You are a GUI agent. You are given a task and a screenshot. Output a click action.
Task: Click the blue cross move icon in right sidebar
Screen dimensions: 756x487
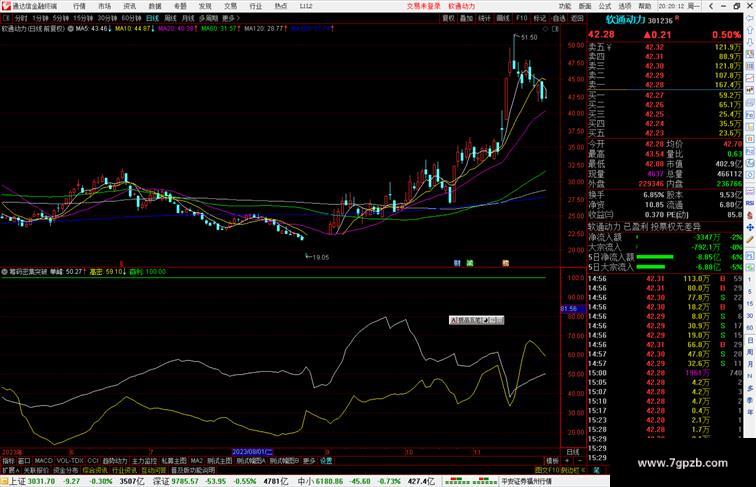tap(750, 227)
